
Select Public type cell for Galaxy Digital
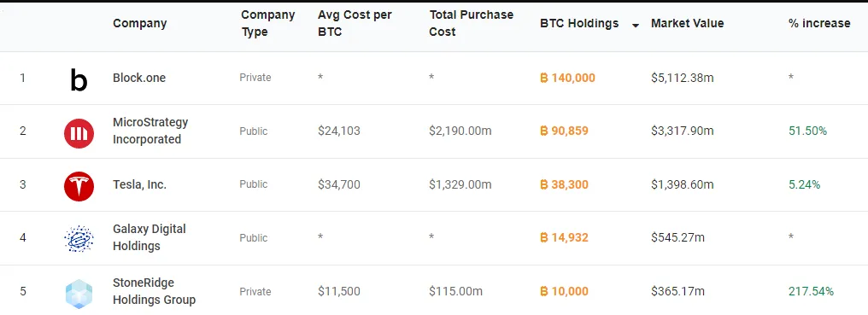(x=254, y=238)
